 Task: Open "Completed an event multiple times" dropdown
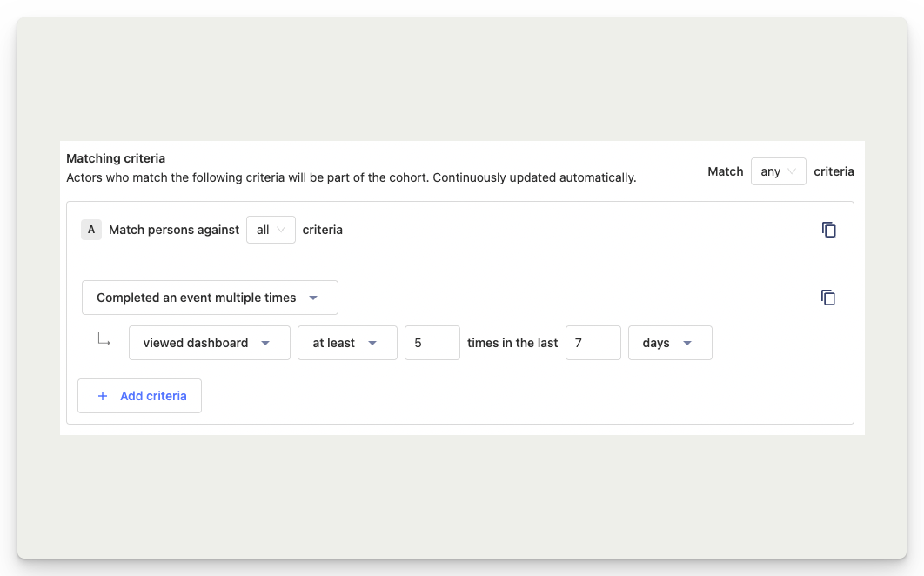[210, 298]
